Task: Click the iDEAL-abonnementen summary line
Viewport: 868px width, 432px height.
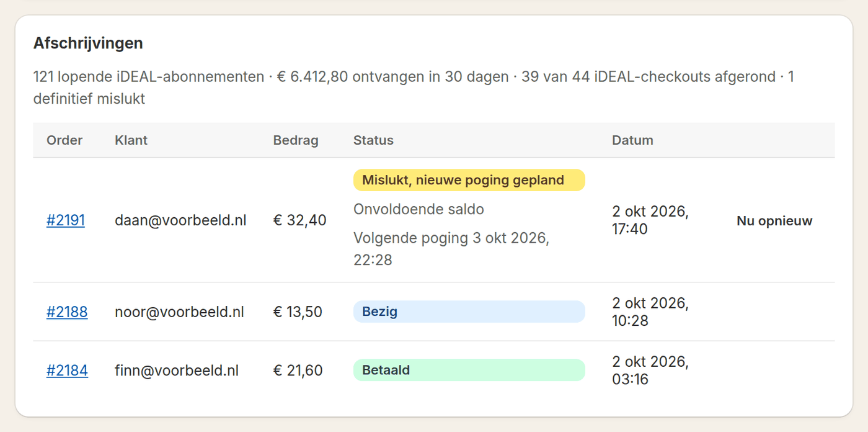Action: point(414,88)
